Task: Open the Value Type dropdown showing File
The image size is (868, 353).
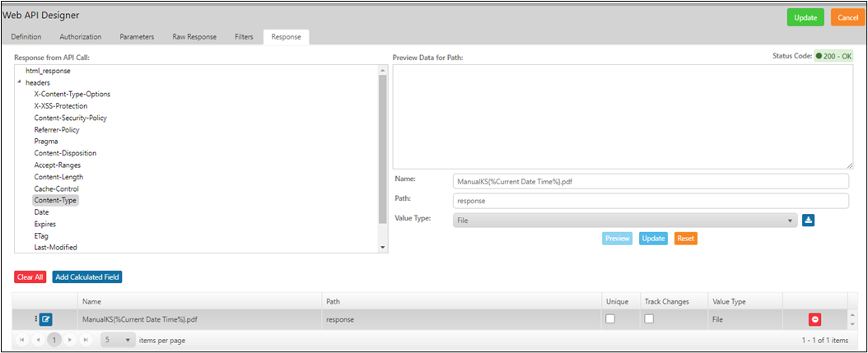Action: point(625,221)
